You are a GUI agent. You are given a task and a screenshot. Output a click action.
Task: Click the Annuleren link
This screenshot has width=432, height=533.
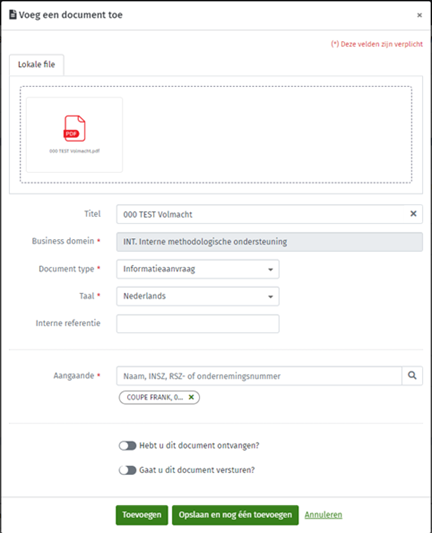pyautogui.click(x=323, y=515)
